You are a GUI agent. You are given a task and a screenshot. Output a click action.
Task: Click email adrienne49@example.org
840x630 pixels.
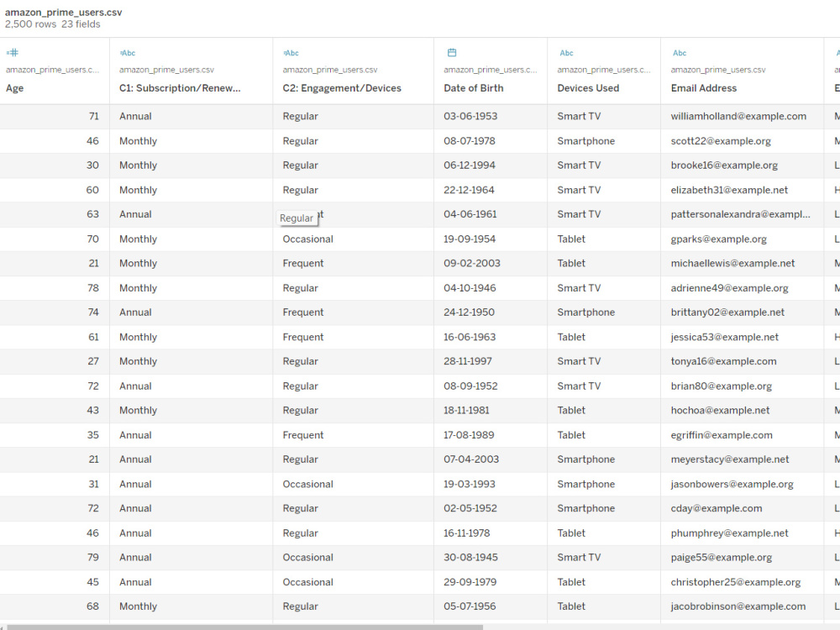(730, 288)
